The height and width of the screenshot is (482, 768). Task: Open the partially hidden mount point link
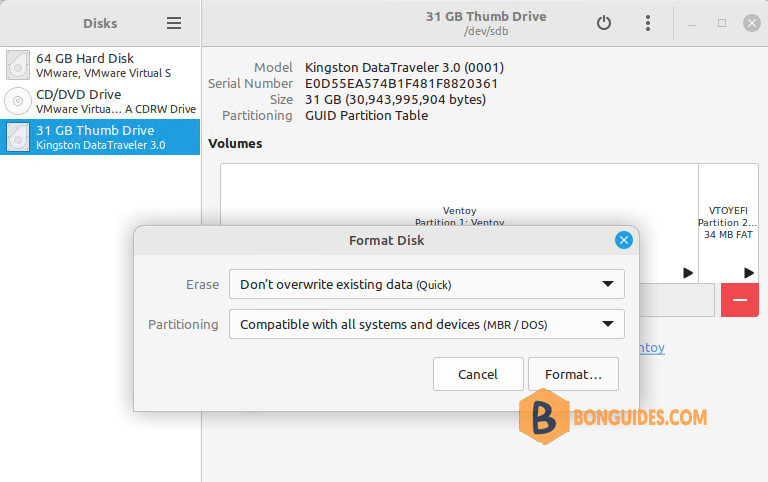[x=652, y=348]
